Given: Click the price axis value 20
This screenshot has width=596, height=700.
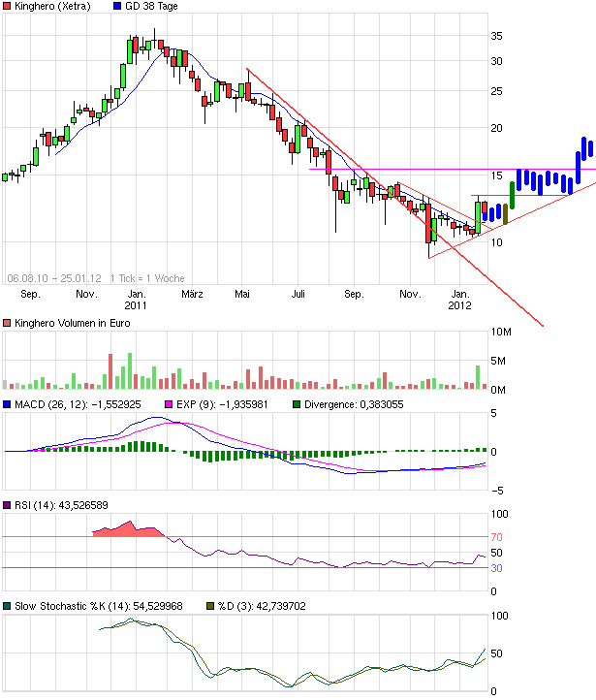Looking at the screenshot, I should [x=496, y=128].
